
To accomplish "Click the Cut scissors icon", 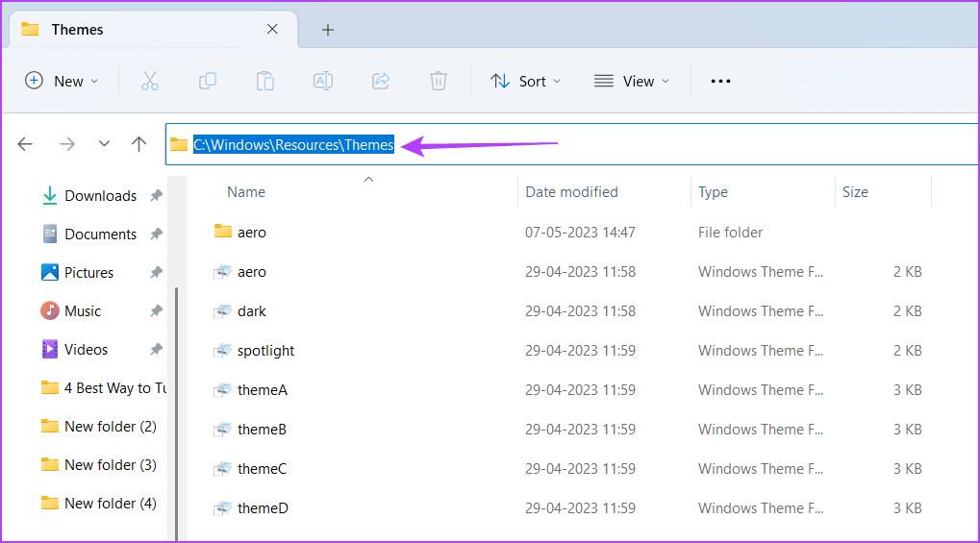I will (x=150, y=82).
